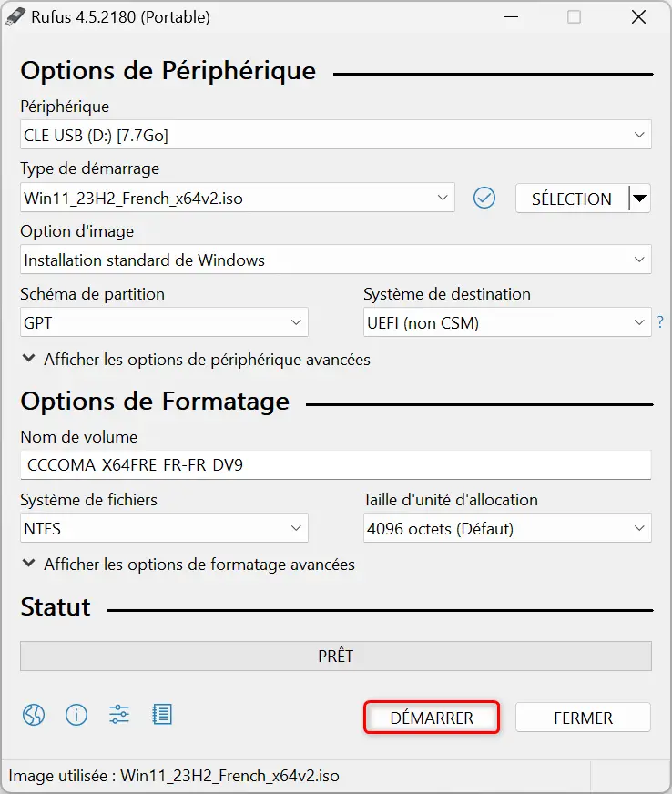Click the DÉMARRER button
The image size is (672, 794).
(432, 717)
